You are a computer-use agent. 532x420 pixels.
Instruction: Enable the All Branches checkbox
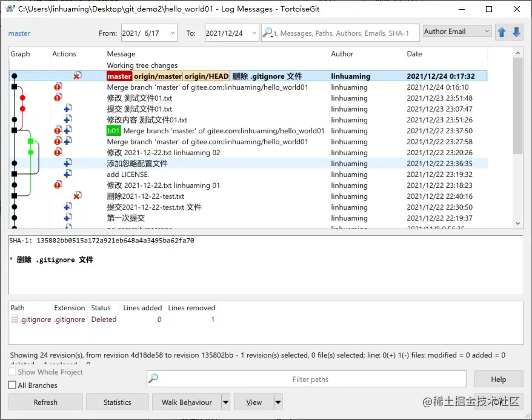pyautogui.click(x=12, y=385)
